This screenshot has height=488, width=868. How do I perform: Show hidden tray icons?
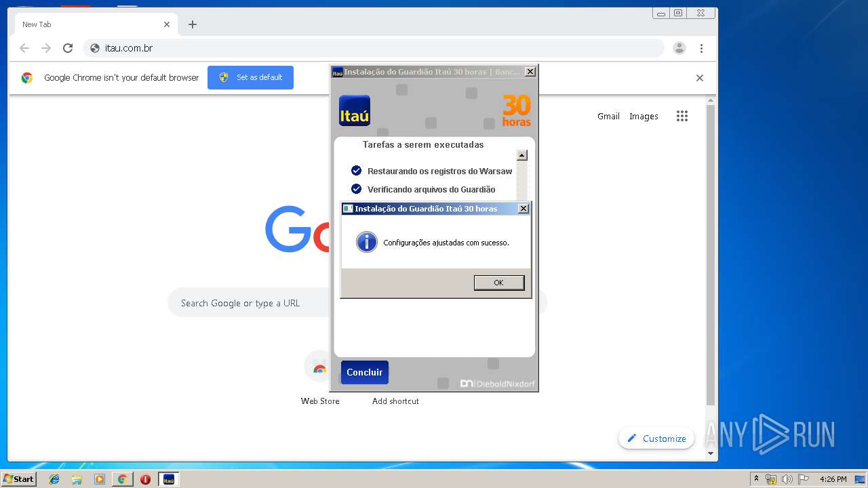pos(756,479)
